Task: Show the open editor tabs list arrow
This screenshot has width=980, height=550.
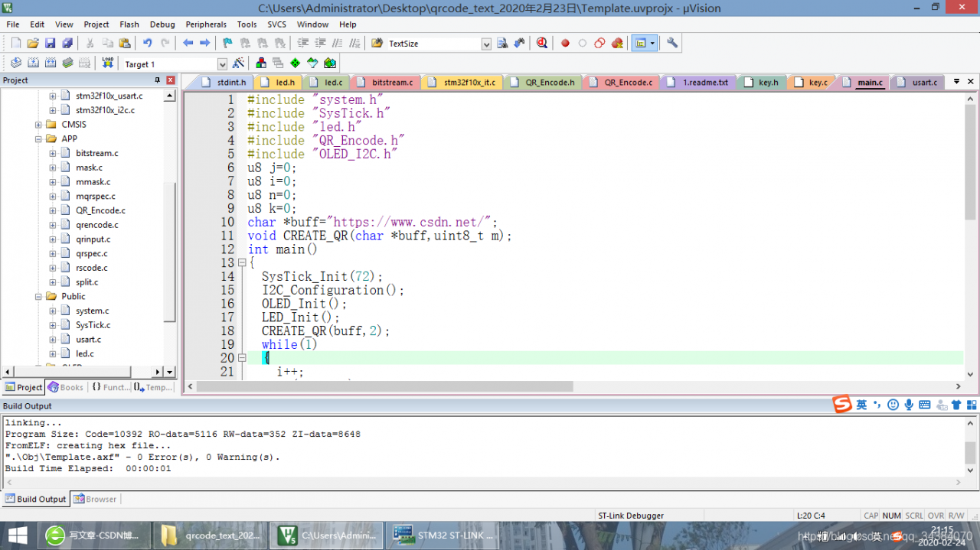Action: pyautogui.click(x=956, y=81)
